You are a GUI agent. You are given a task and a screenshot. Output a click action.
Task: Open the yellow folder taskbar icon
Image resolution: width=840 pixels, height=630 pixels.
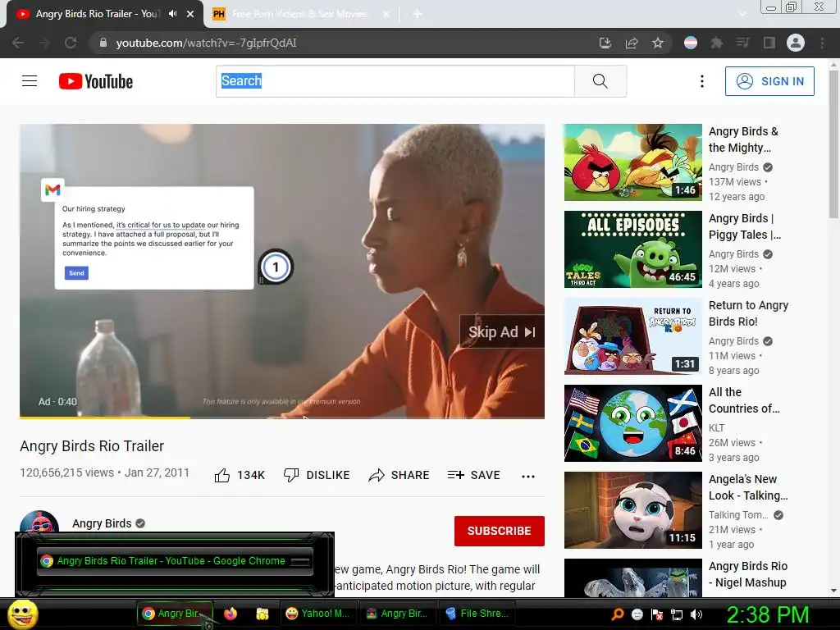(x=262, y=614)
